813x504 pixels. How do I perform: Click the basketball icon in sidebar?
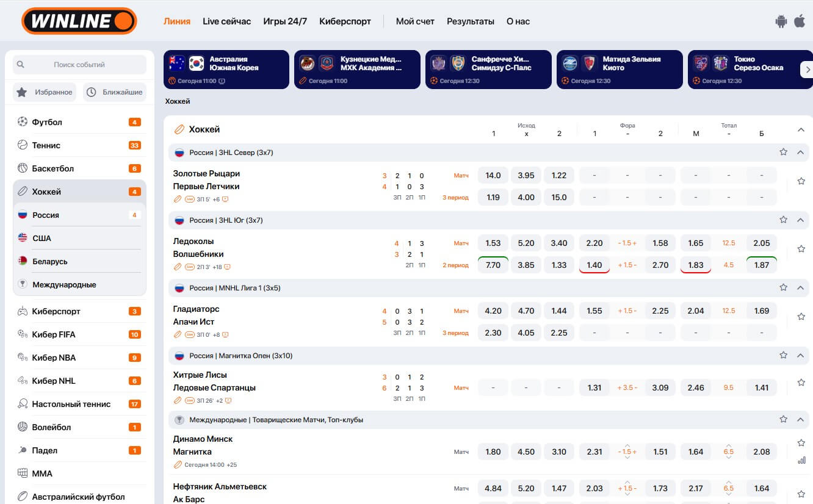23,168
